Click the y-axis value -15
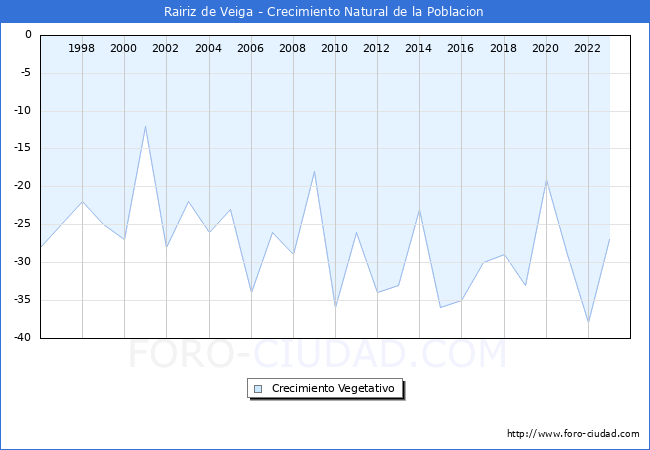This screenshot has height=450, width=650. click(23, 148)
